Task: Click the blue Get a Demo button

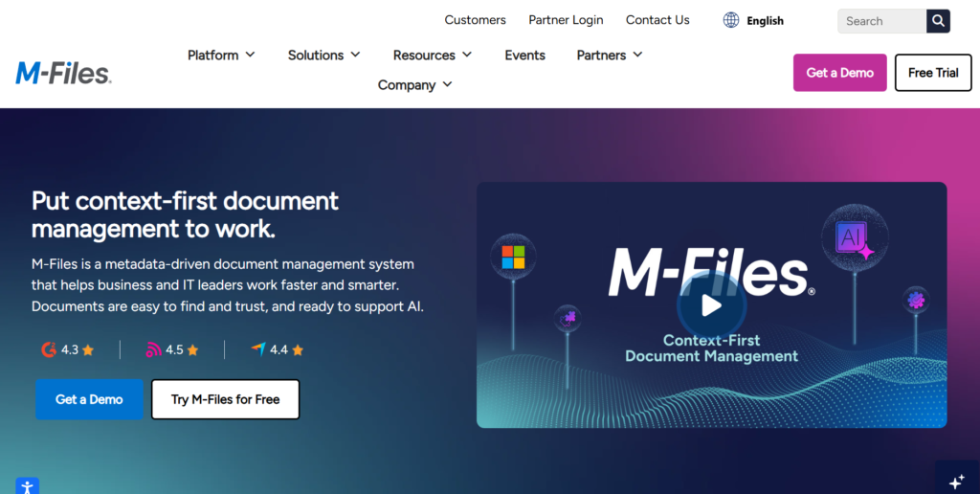Action: pyautogui.click(x=89, y=399)
